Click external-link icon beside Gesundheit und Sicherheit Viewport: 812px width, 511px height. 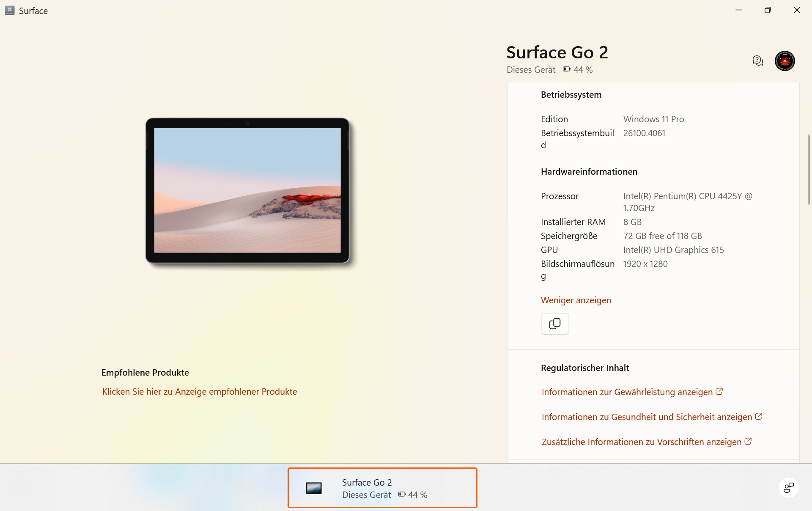tap(758, 416)
